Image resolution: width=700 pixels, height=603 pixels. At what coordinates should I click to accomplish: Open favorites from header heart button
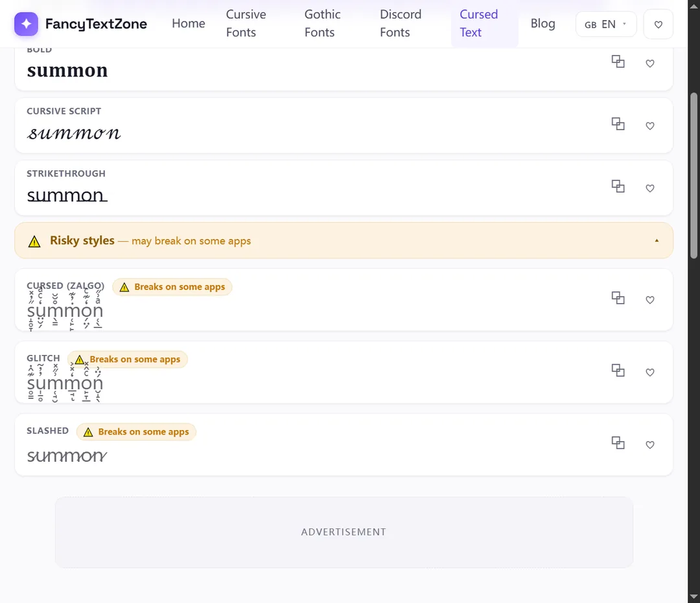tap(658, 24)
